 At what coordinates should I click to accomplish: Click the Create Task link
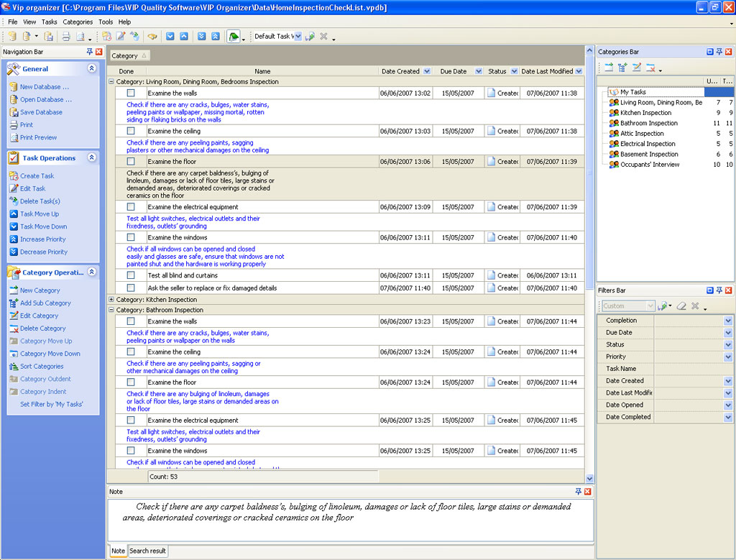pyautogui.click(x=37, y=176)
